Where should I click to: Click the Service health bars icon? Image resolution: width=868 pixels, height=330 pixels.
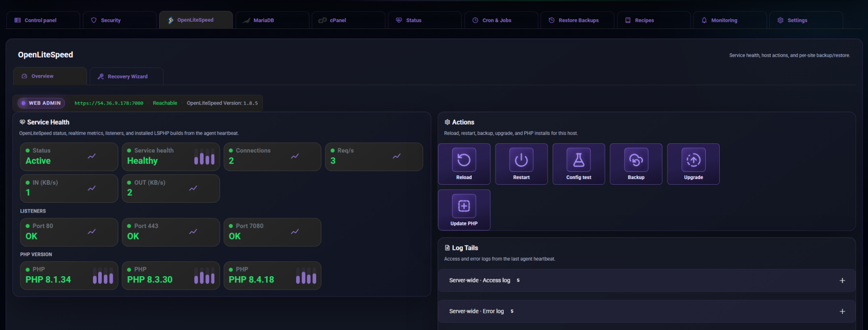tap(204, 157)
